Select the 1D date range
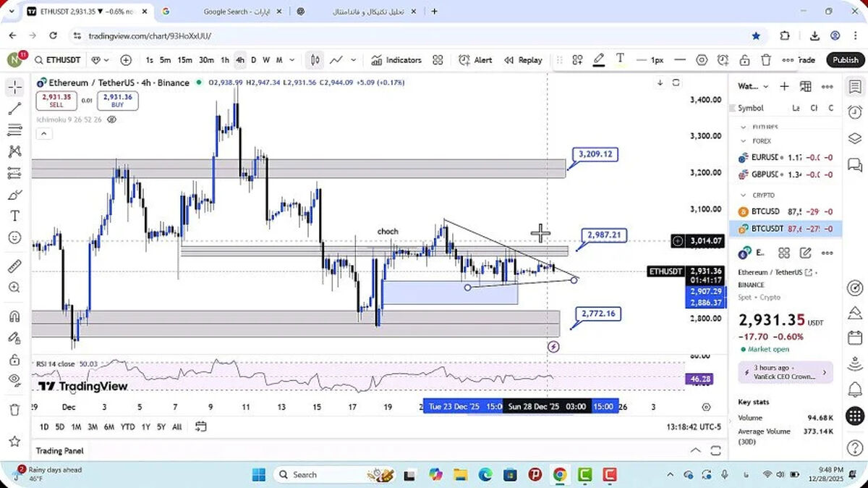This screenshot has height=488, width=868. [x=44, y=427]
